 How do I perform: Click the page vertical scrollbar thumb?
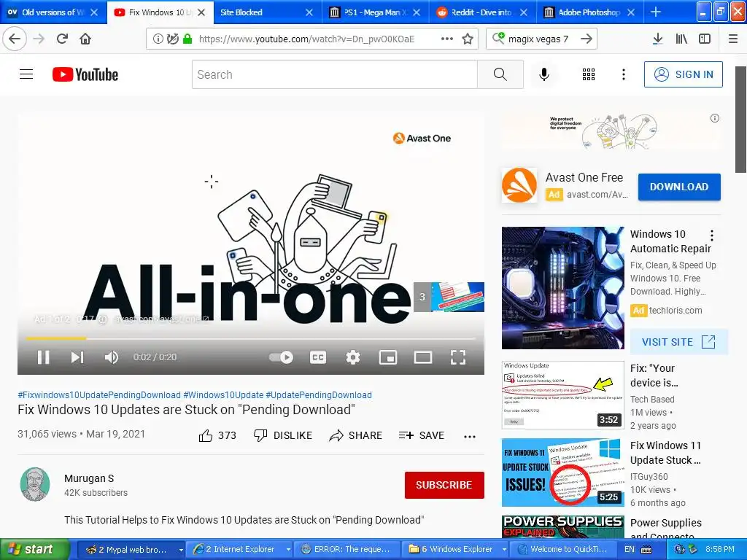tap(740, 119)
